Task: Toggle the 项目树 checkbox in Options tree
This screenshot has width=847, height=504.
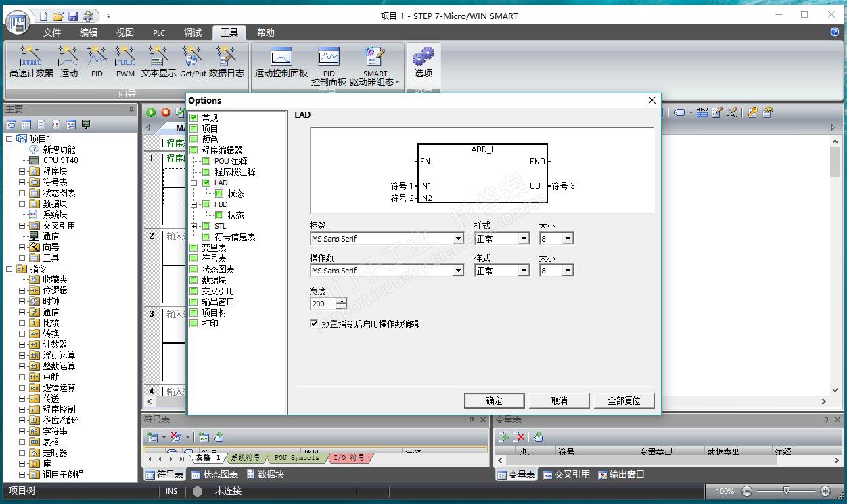Action: pyautogui.click(x=194, y=313)
